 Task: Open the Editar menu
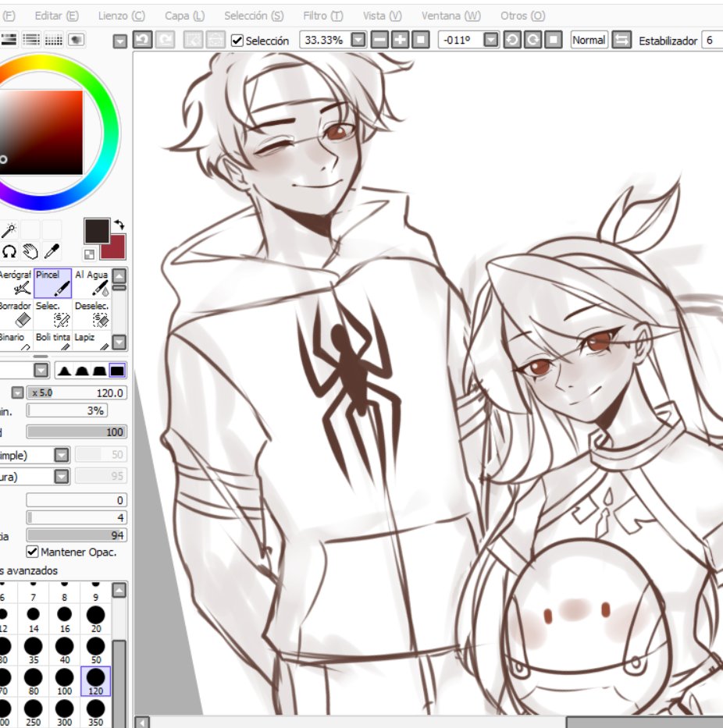click(x=57, y=16)
